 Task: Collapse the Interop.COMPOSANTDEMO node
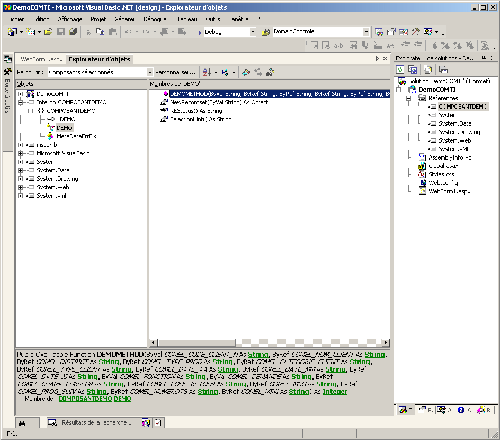tap(20, 102)
